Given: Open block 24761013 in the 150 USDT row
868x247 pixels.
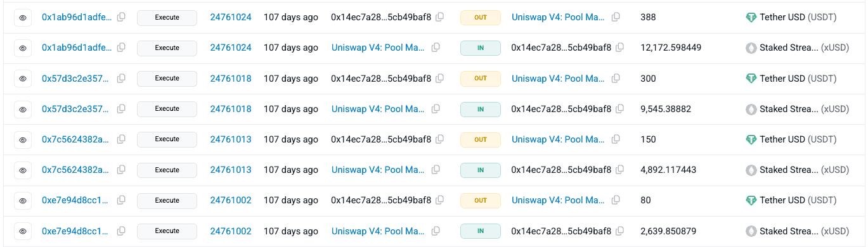Looking at the screenshot, I should point(231,139).
